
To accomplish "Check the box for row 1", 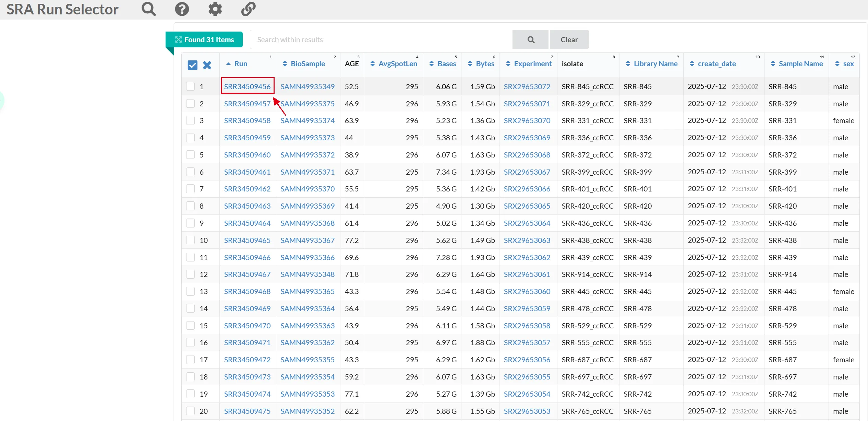I will tap(190, 86).
